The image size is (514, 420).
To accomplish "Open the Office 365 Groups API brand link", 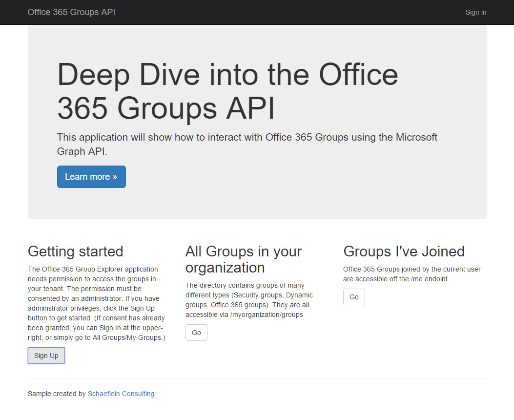I will click(x=71, y=12).
